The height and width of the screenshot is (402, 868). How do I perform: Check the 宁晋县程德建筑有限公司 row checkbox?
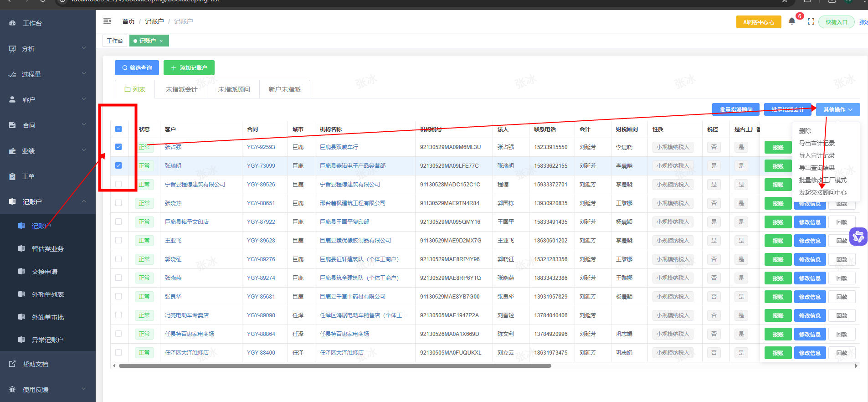(x=118, y=184)
